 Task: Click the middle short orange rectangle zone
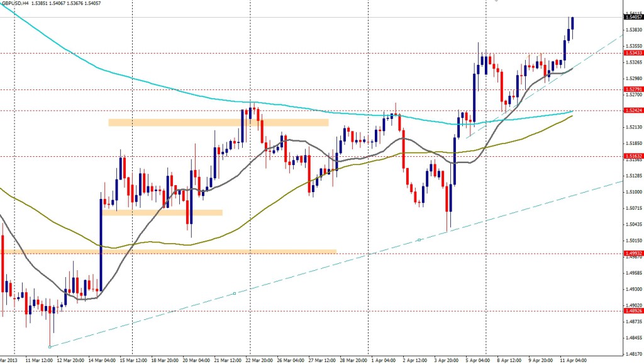(162, 213)
